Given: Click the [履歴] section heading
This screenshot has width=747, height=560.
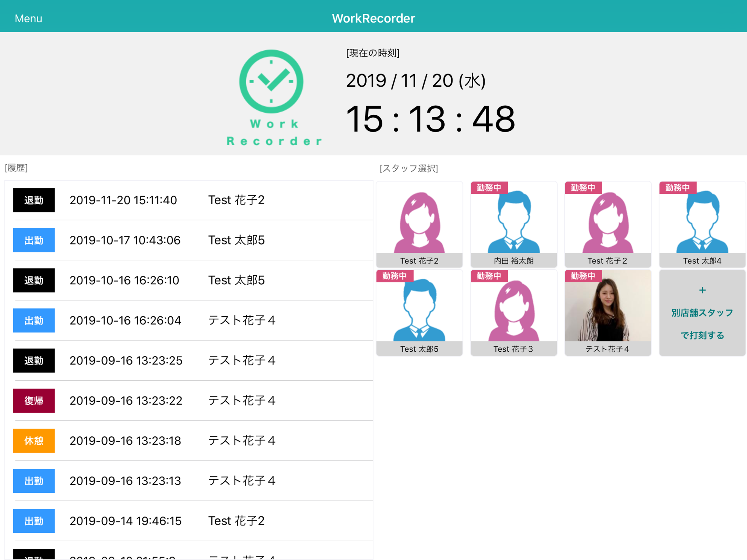Looking at the screenshot, I should tap(16, 168).
